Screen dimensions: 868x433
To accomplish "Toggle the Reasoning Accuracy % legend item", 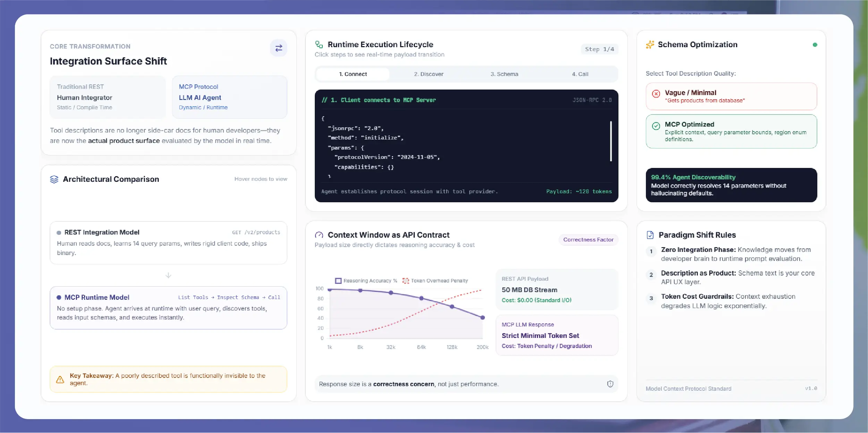I will click(x=366, y=281).
